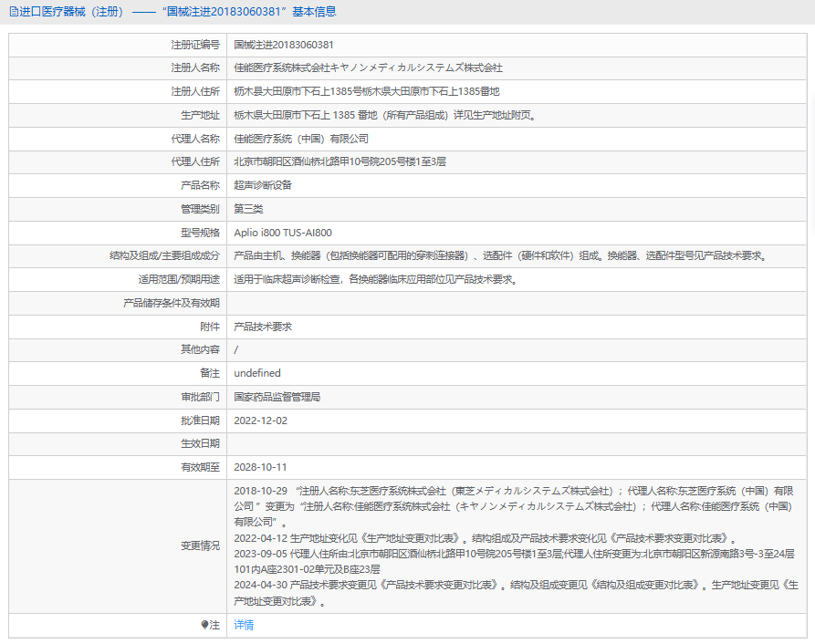The image size is (815, 644).
Task: Select the 生产地址 value text
Action: pos(385,115)
